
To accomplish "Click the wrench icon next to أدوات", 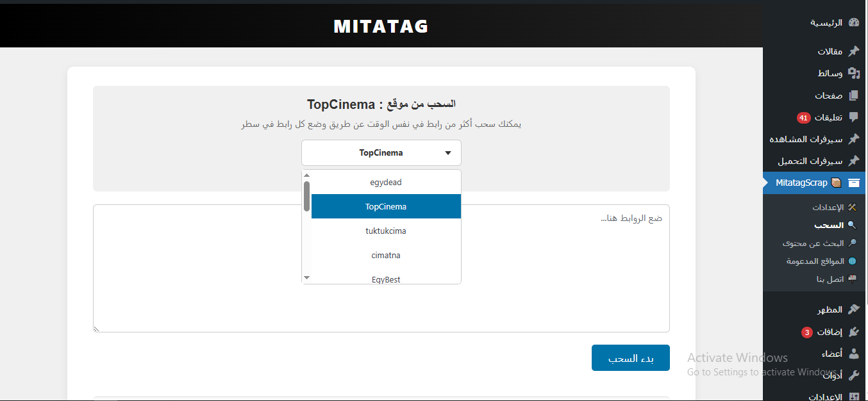I will point(853,375).
